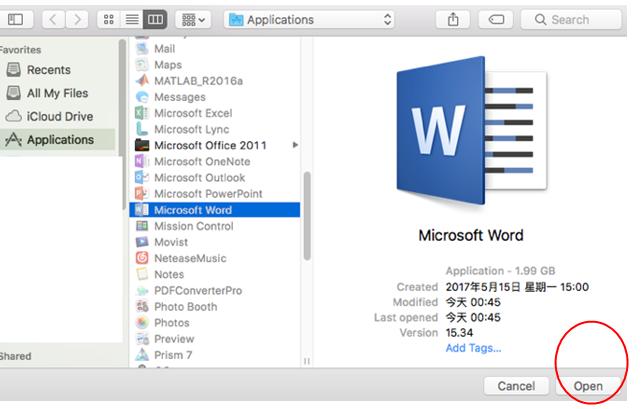Screen dimensions: 642x409
Task: Click the NeteaseMusic app icon
Action: pos(142,258)
